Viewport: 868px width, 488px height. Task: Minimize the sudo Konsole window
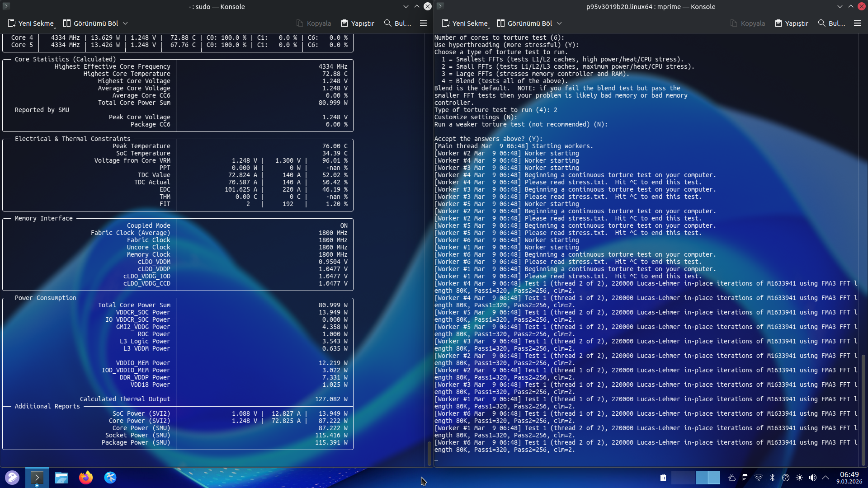tap(406, 6)
